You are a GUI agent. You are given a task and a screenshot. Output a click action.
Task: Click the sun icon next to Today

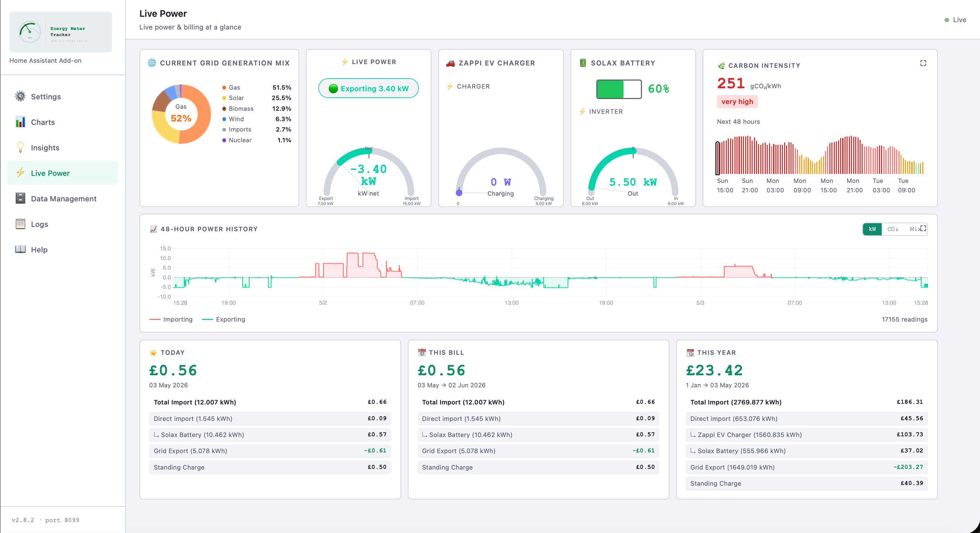[x=153, y=352]
